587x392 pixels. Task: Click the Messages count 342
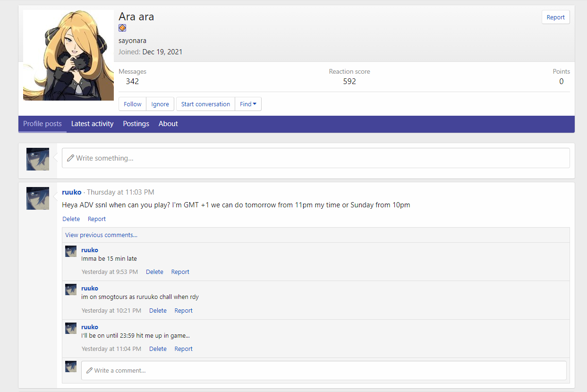132,81
